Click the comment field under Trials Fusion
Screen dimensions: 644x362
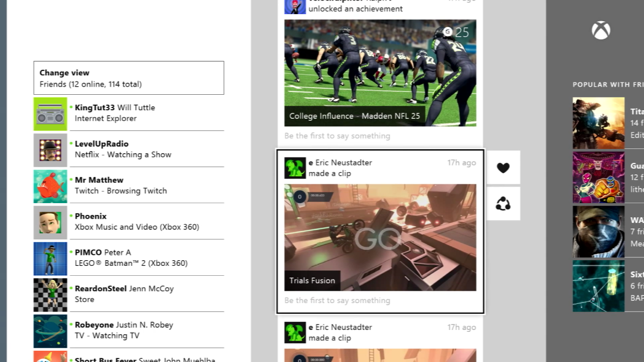tap(338, 301)
